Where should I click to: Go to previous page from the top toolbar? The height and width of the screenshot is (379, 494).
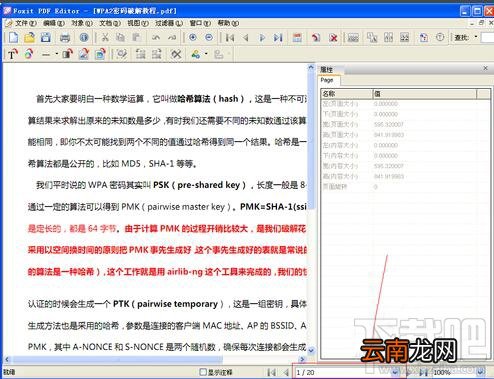[x=246, y=38]
